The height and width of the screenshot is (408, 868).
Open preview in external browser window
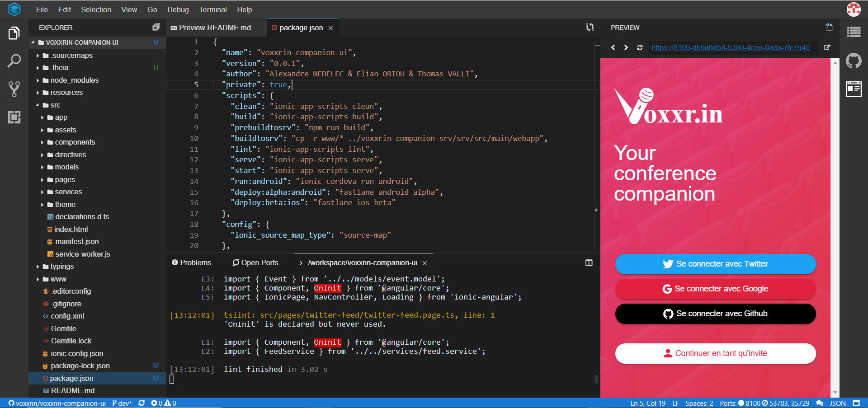828,47
